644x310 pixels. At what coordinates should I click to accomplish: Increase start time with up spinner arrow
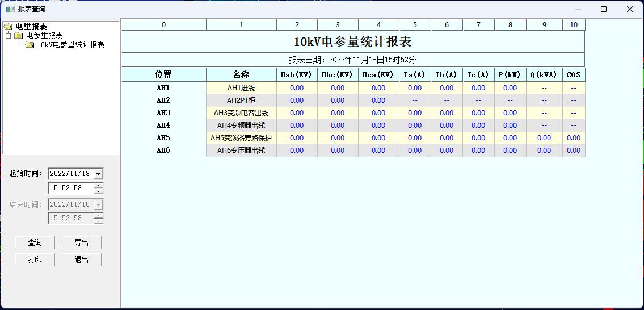[x=98, y=185]
